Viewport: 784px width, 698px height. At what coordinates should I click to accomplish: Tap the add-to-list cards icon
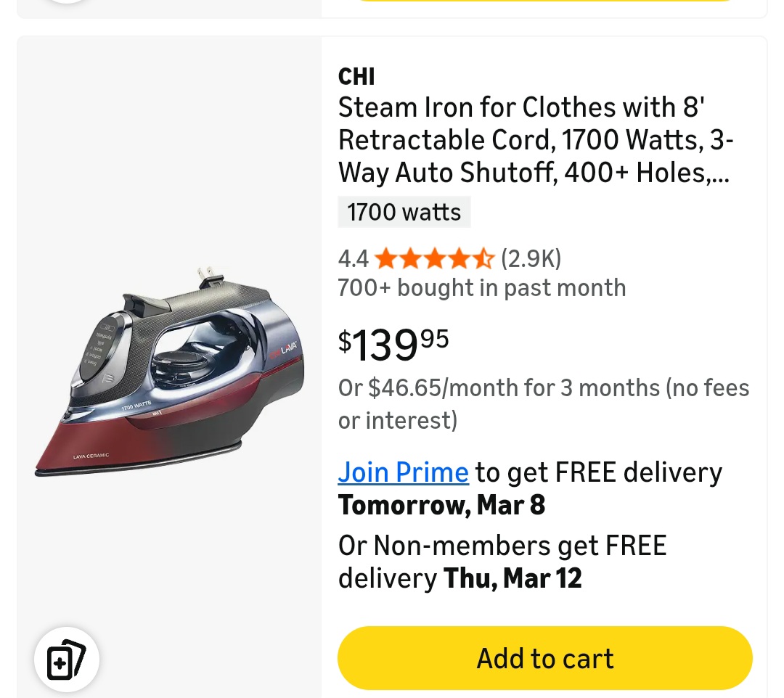[66, 660]
